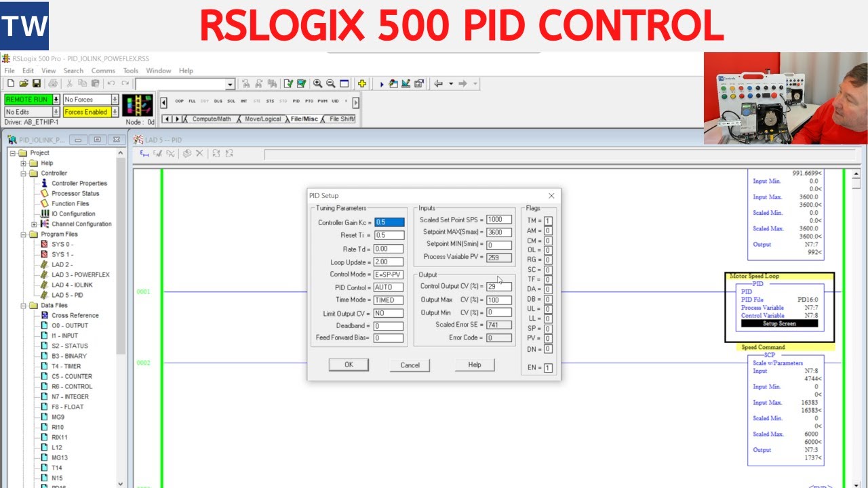
Task: Click Help in PID Setup dialog
Action: [475, 365]
